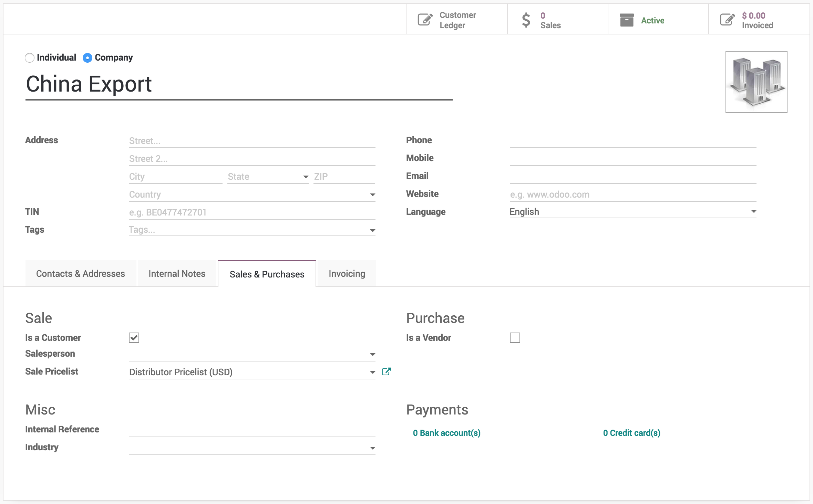This screenshot has height=504, width=813.
Task: Switch to the Invoicing tab
Action: [347, 274]
